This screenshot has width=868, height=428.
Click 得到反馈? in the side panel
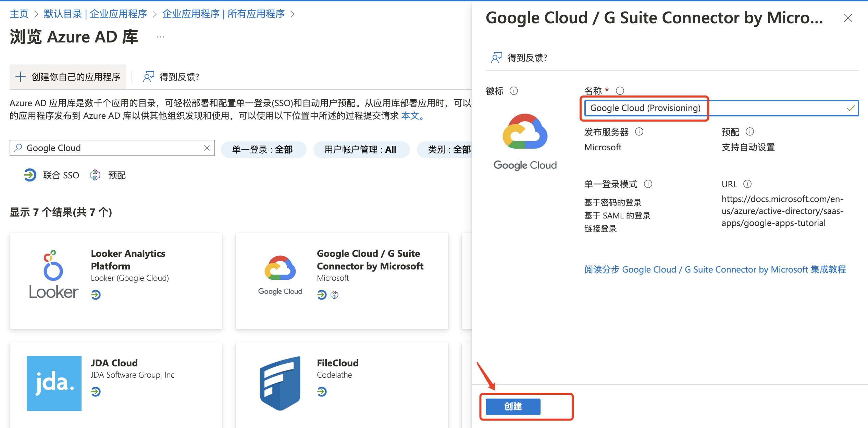pyautogui.click(x=528, y=58)
